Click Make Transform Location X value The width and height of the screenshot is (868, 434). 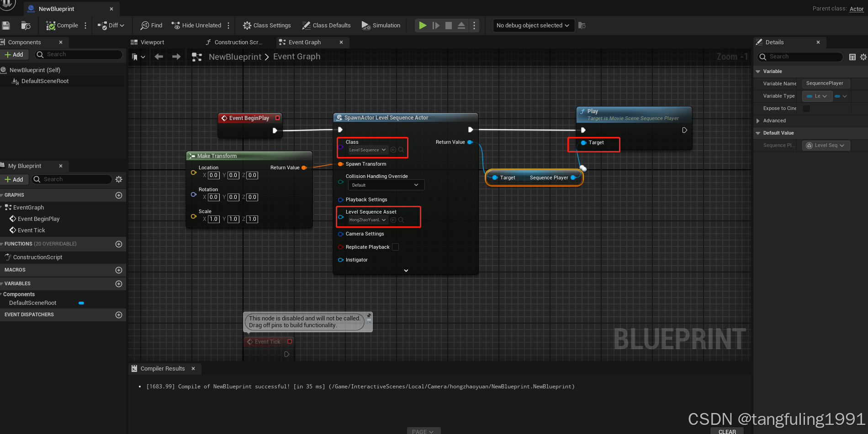(x=214, y=175)
